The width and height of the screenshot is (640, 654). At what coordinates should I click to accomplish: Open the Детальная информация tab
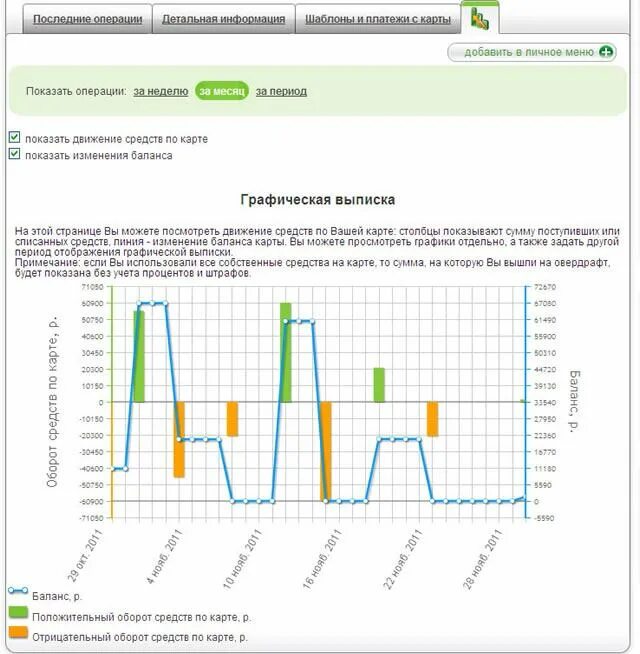[x=224, y=19]
